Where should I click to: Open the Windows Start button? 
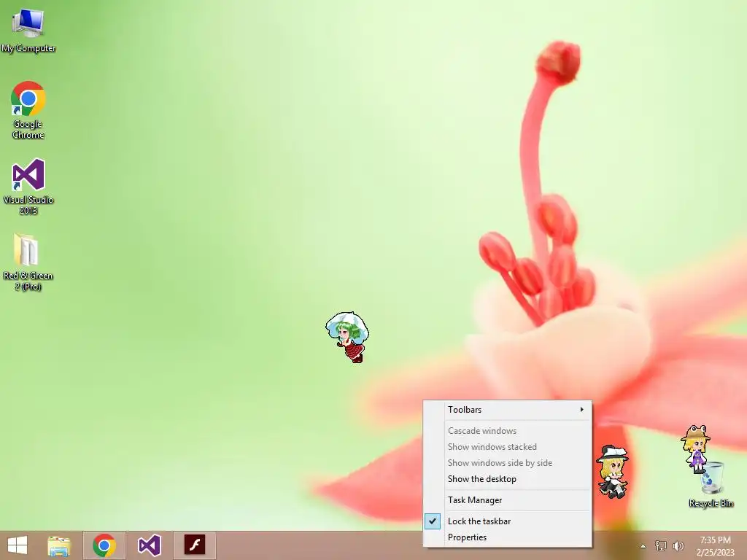(x=18, y=545)
